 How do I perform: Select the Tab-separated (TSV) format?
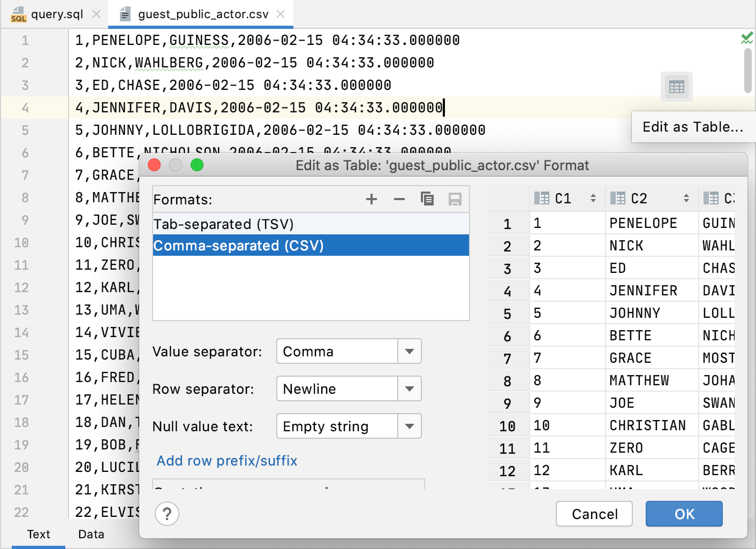pyautogui.click(x=224, y=224)
